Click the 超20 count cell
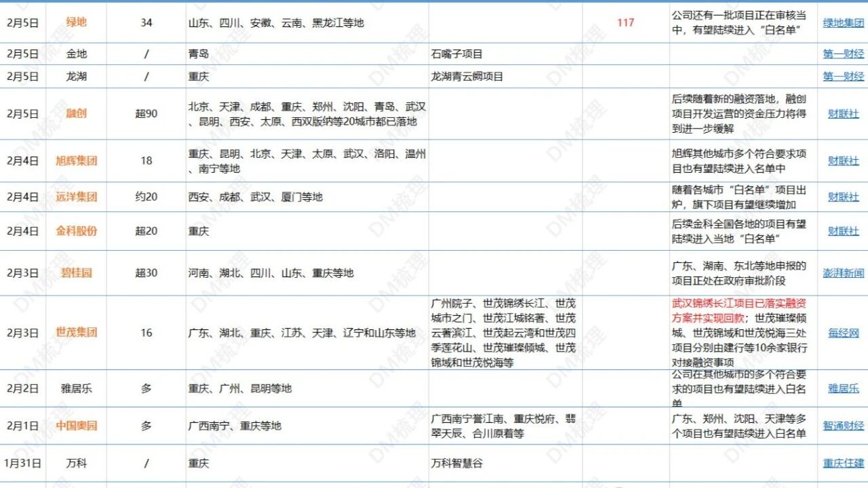The height and width of the screenshot is (488, 868). (x=146, y=230)
